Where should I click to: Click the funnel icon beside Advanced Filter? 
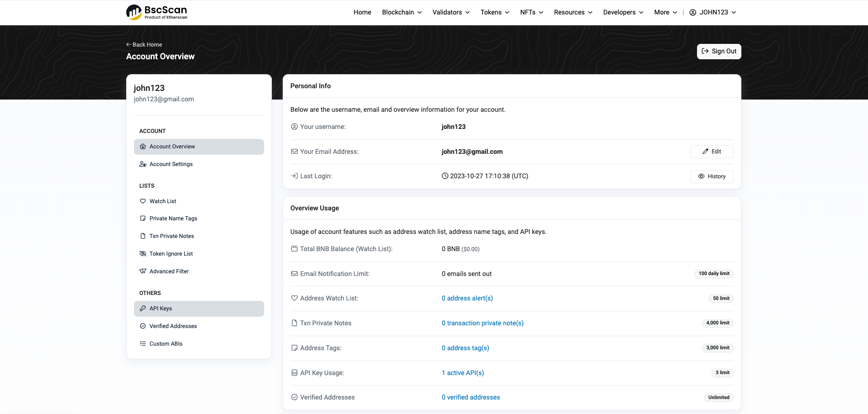[143, 271]
